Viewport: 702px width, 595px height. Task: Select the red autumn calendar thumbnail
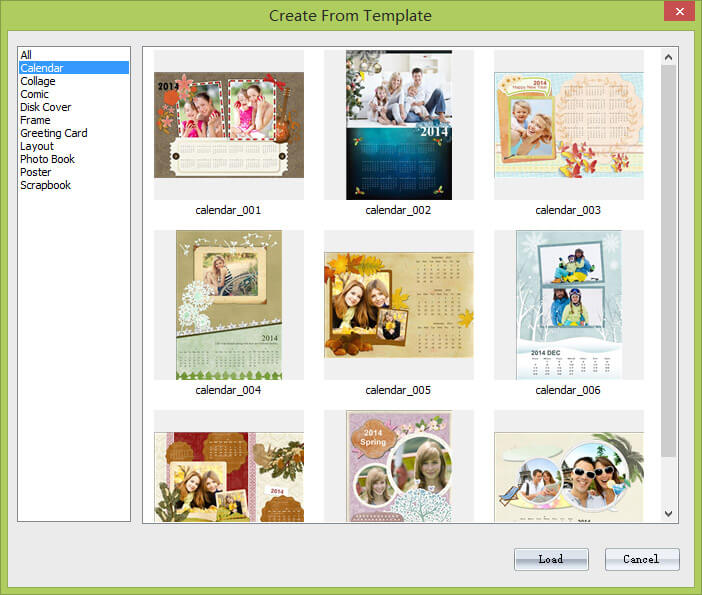click(x=229, y=466)
